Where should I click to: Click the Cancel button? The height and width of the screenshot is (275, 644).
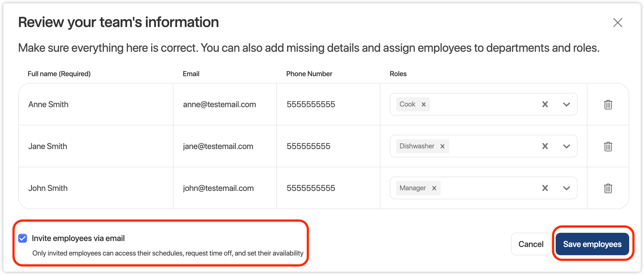coord(531,244)
